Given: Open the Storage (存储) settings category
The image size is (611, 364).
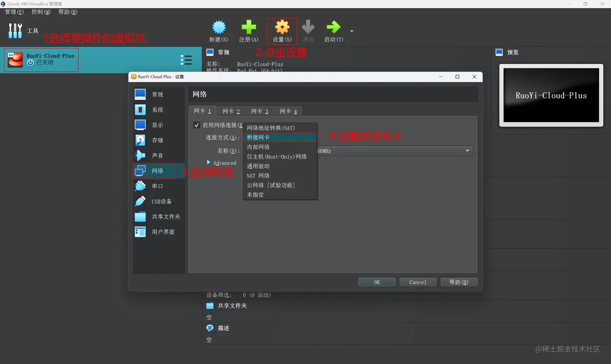Looking at the screenshot, I should pyautogui.click(x=158, y=140).
